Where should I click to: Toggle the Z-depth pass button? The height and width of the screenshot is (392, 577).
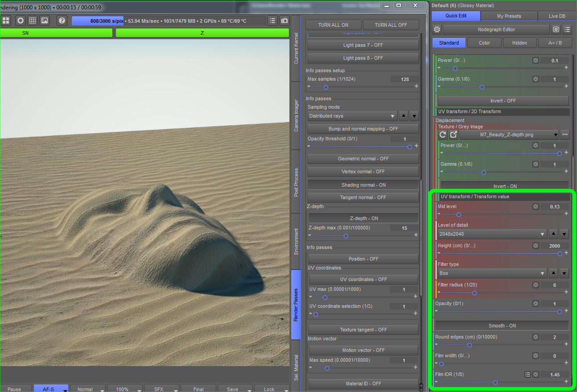coord(363,218)
